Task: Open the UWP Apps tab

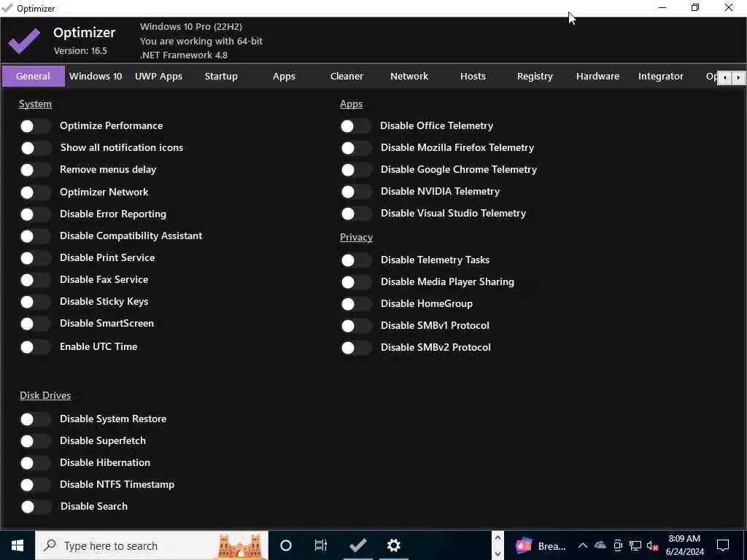Action: [x=158, y=76]
